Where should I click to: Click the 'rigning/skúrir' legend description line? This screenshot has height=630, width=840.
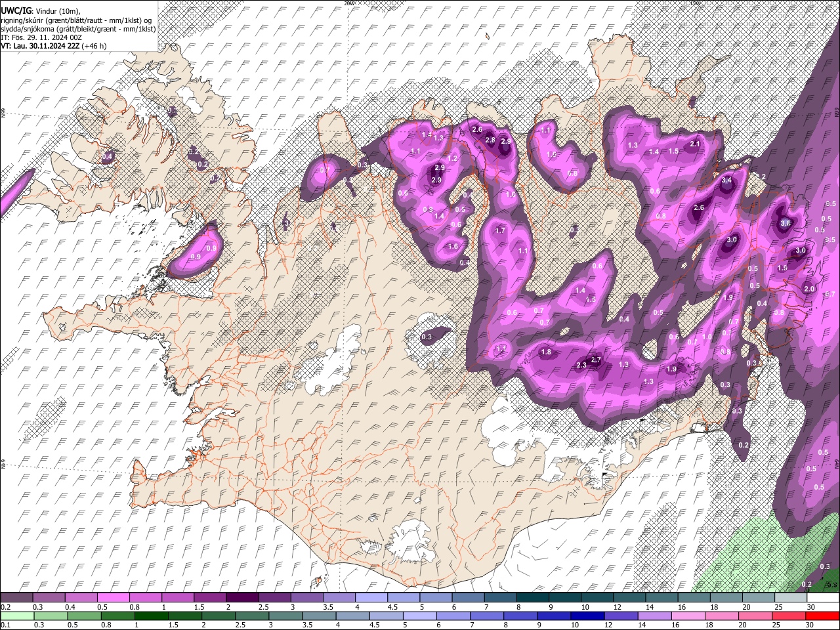pyautogui.click(x=76, y=20)
